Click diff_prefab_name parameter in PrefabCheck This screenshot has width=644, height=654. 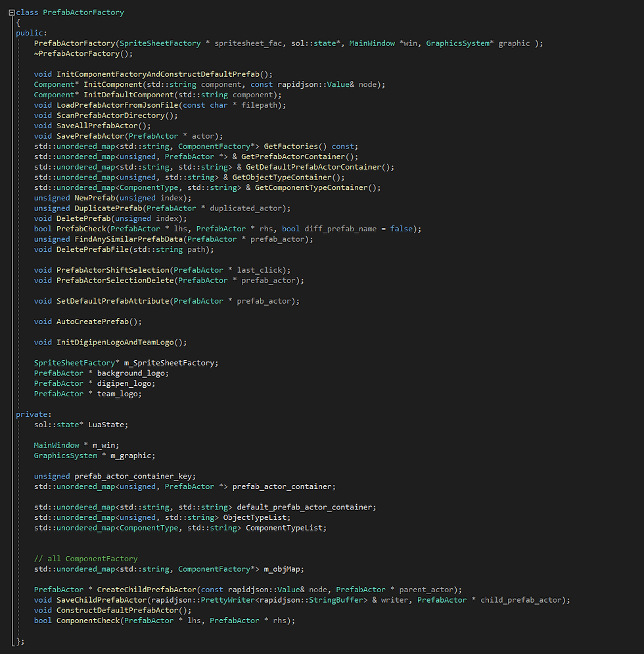click(341, 229)
